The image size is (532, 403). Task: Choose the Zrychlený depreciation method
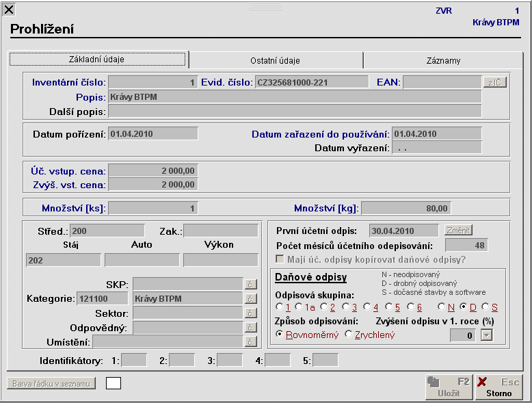(x=349, y=334)
